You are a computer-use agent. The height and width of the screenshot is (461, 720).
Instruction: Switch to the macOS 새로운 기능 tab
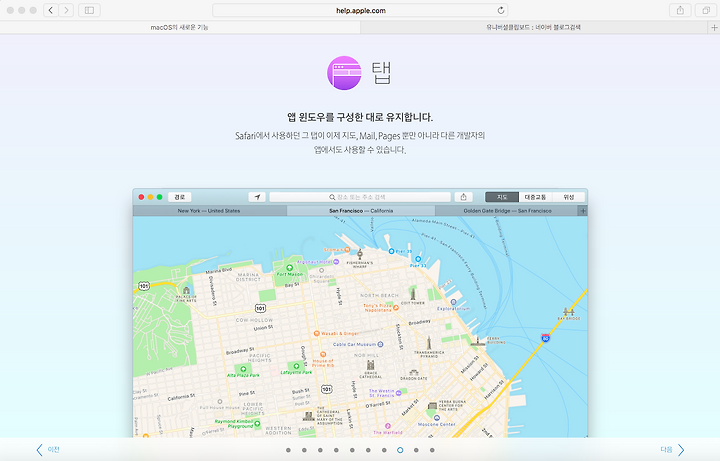point(180,28)
